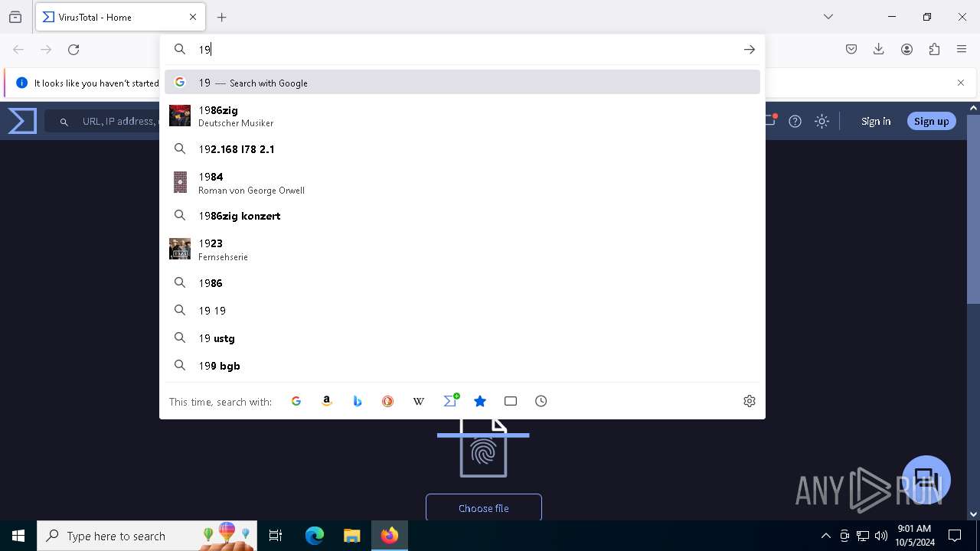Select '1986' search suggestion
Screen dimensions: 980x551
(462, 283)
